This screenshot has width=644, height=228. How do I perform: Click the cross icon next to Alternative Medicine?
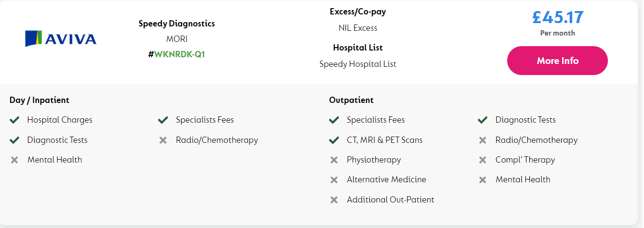pos(334,179)
